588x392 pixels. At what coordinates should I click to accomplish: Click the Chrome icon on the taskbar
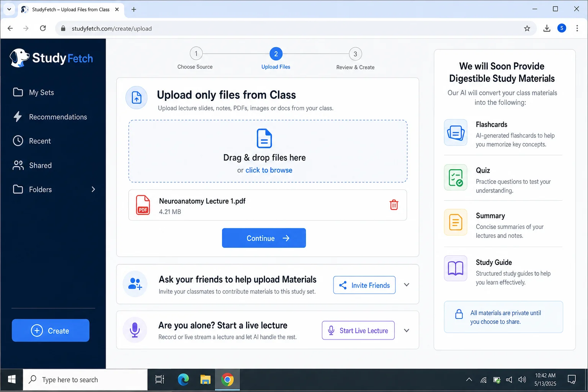pyautogui.click(x=227, y=379)
